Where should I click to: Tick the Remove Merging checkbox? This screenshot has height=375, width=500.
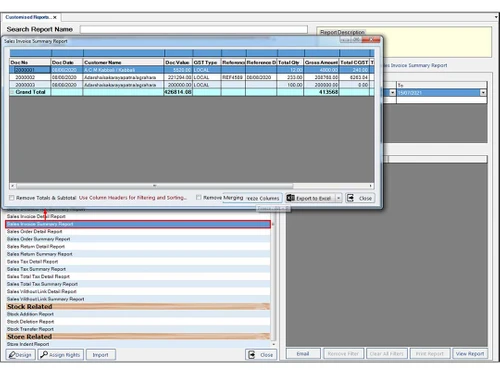coord(199,197)
